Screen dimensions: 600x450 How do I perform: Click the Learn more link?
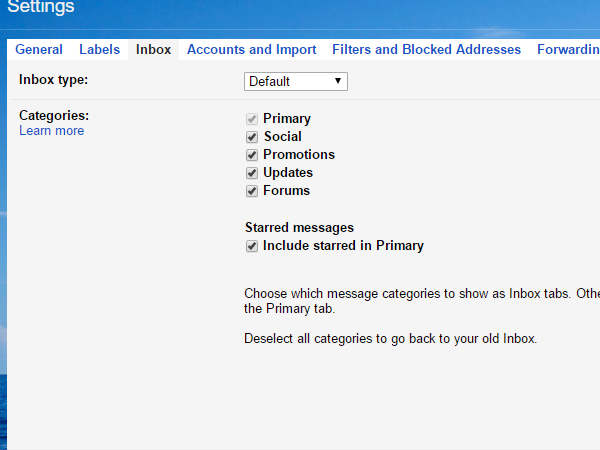pyautogui.click(x=51, y=131)
